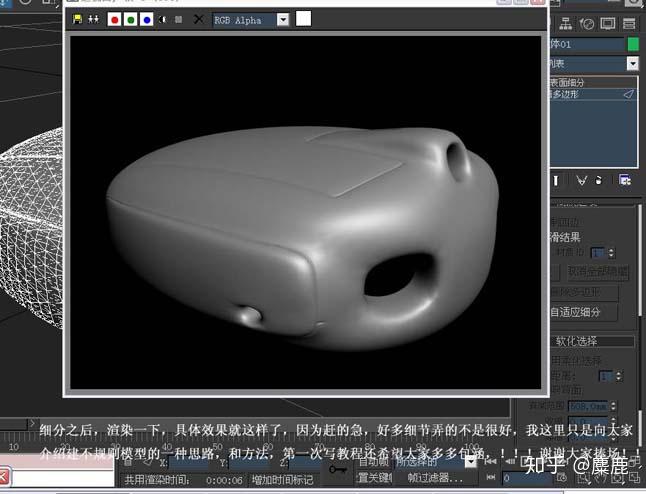Click the green object color swatch

633,44
